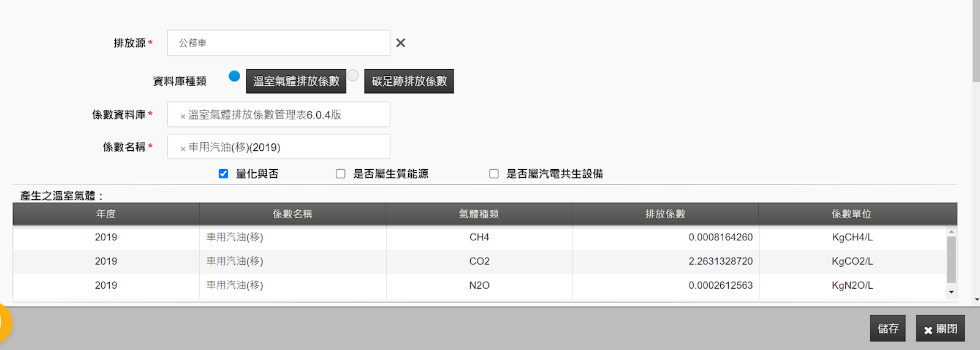Click the 溫室氣體排放係數 label button
Image resolution: width=980 pixels, height=350 pixels.
296,82
